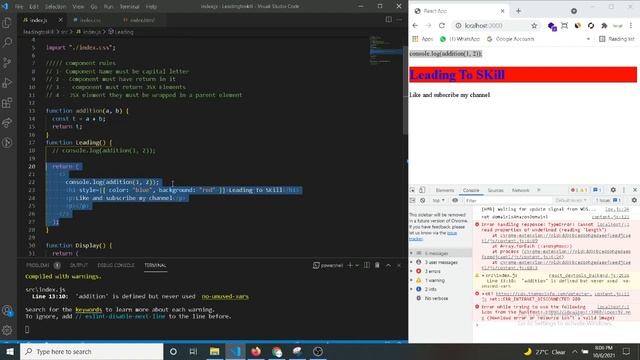Show more DevTools tabs chevron
Image resolution: width=640 pixels, height=360 pixels.
point(539,190)
